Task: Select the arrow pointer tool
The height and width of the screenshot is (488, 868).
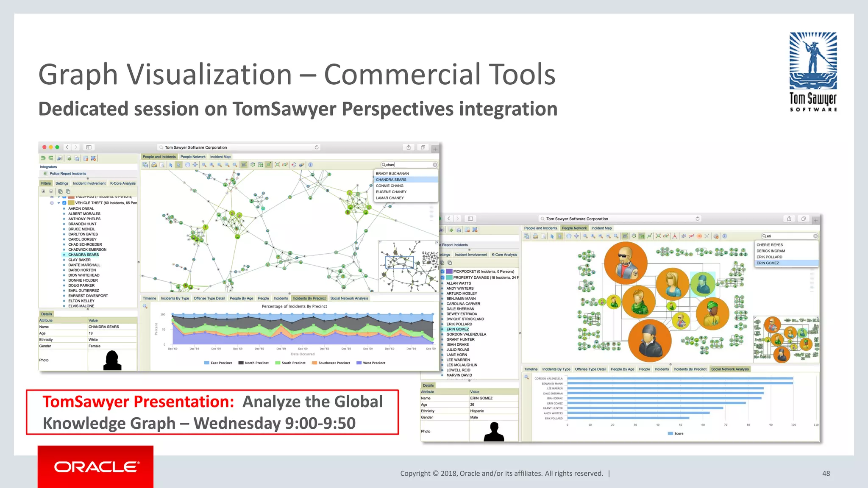Action: [x=171, y=165]
